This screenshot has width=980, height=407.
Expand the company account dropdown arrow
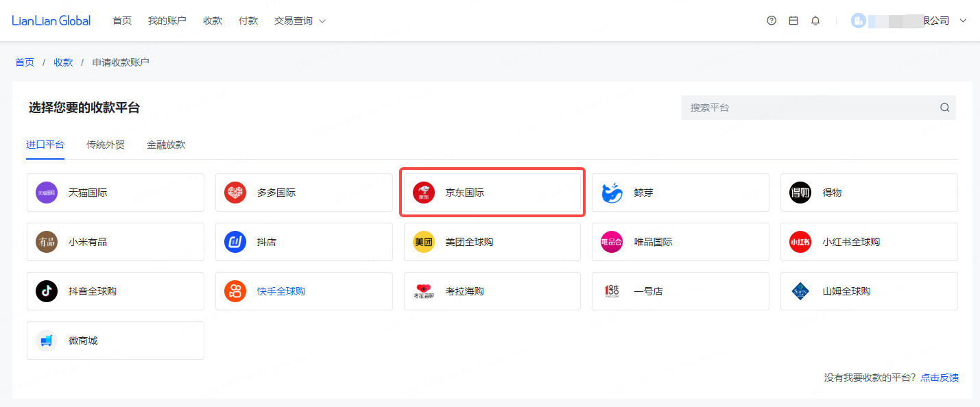(963, 21)
